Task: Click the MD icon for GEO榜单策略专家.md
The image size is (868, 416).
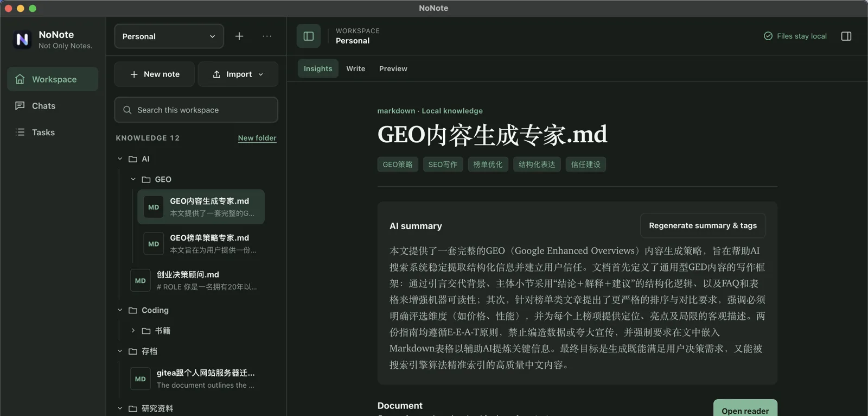Action: point(154,244)
